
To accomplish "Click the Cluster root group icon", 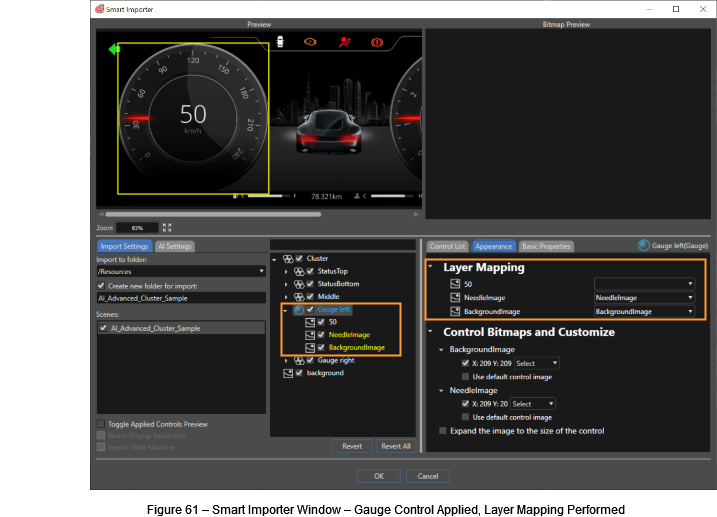I will pyautogui.click(x=288, y=259).
